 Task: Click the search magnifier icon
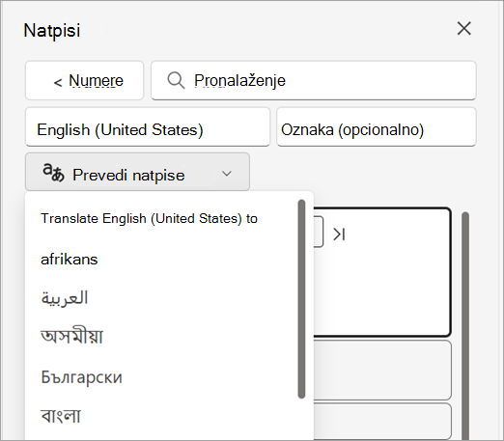click(176, 80)
